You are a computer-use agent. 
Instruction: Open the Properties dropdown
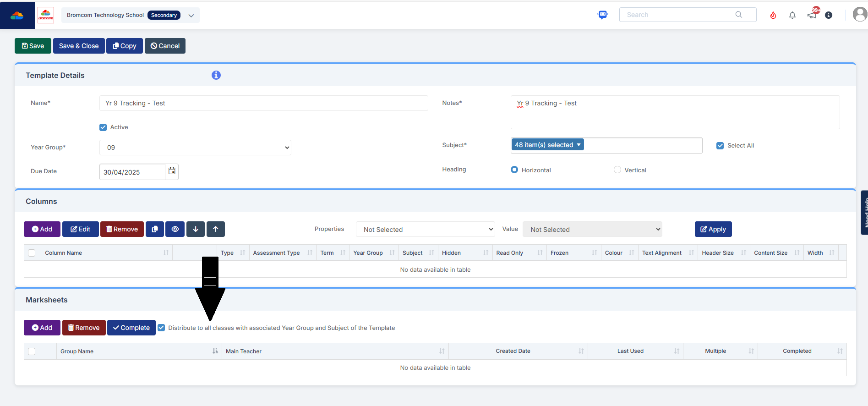[426, 230]
